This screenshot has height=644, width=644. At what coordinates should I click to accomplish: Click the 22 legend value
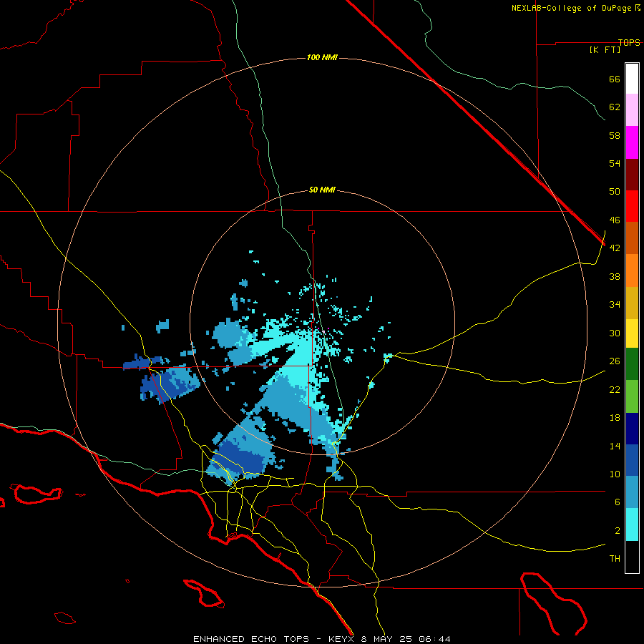615,390
